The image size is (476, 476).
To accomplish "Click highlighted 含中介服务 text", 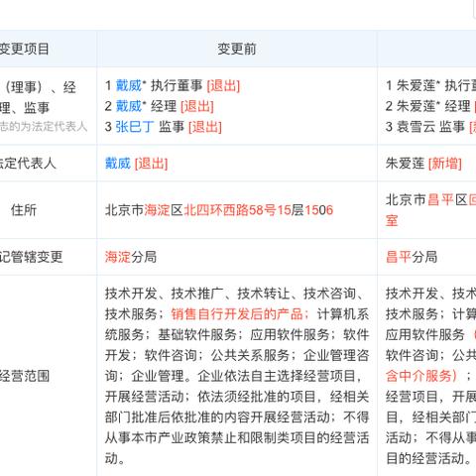I will click(421, 376).
